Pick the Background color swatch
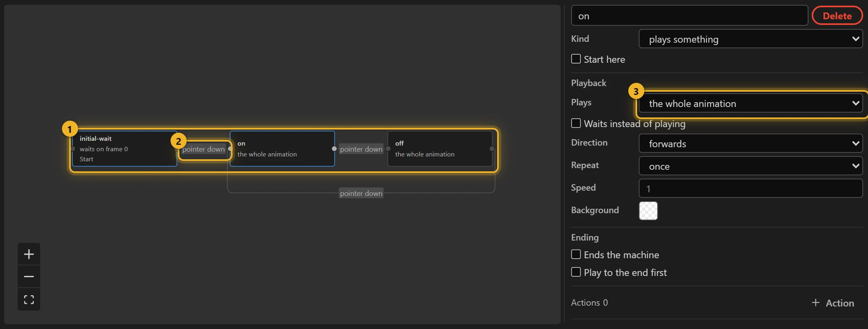The height and width of the screenshot is (329, 868). tap(648, 211)
